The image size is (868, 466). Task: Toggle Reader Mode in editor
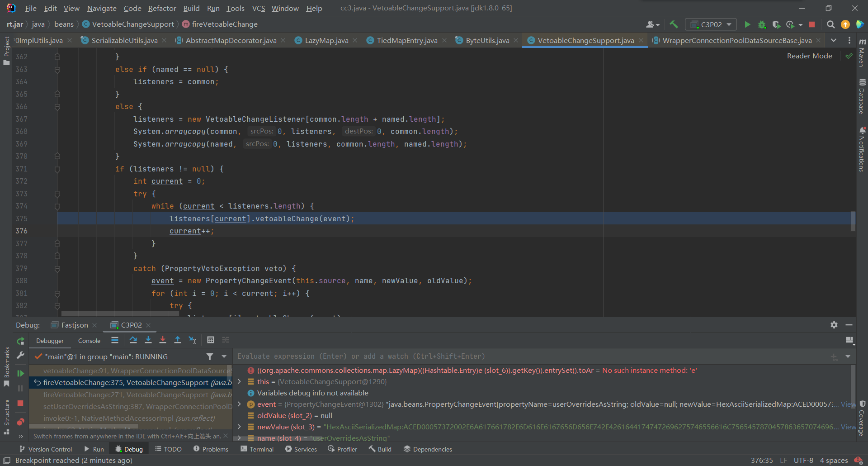[809, 56]
